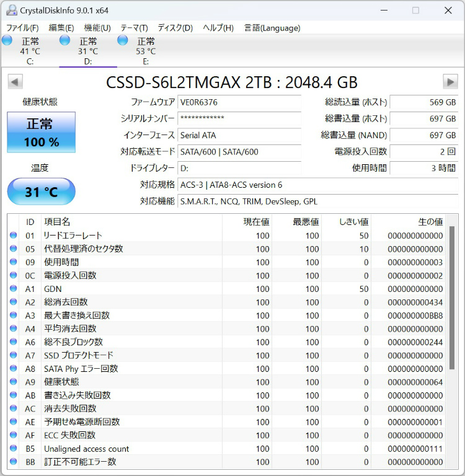
Task: Click the ACS-3 standard field
Action: tap(317, 185)
